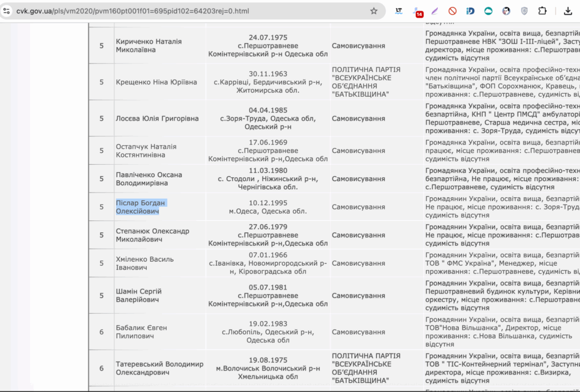Click the site information icon in address bar
This screenshot has width=580, height=392.
[x=7, y=11]
